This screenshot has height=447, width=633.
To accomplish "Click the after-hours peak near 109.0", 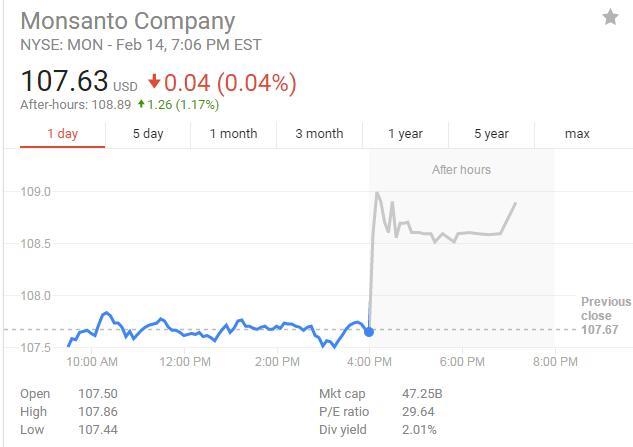I will 377,193.
